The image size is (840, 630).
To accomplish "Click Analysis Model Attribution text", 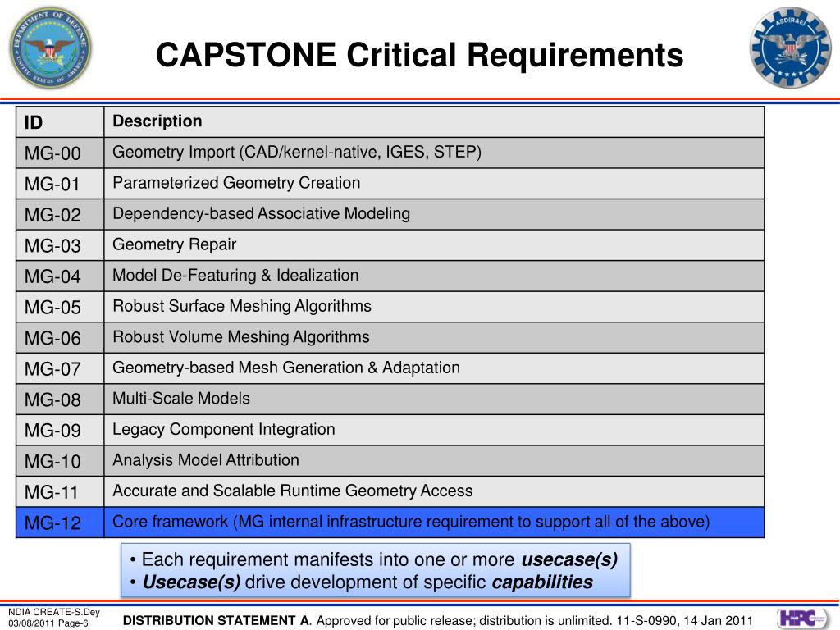I will 206,460.
